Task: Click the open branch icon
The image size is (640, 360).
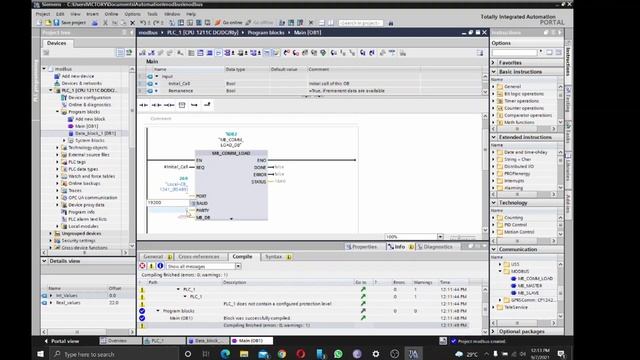Action: pos(194,105)
